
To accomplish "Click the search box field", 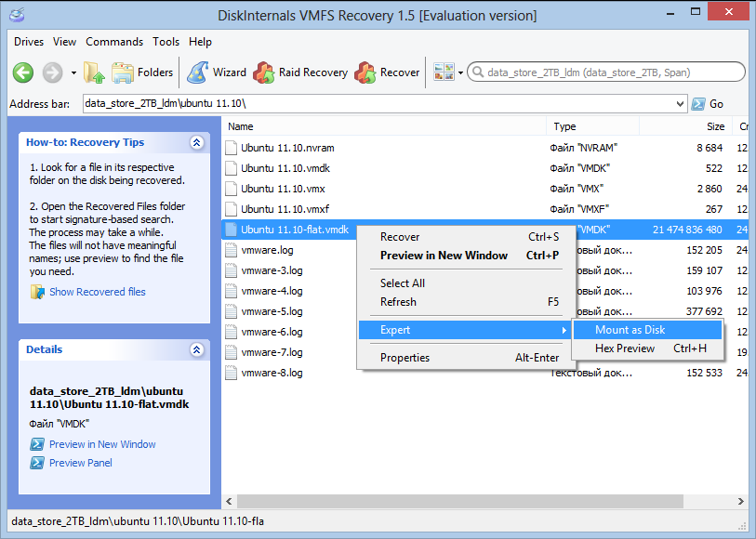I will click(609, 72).
